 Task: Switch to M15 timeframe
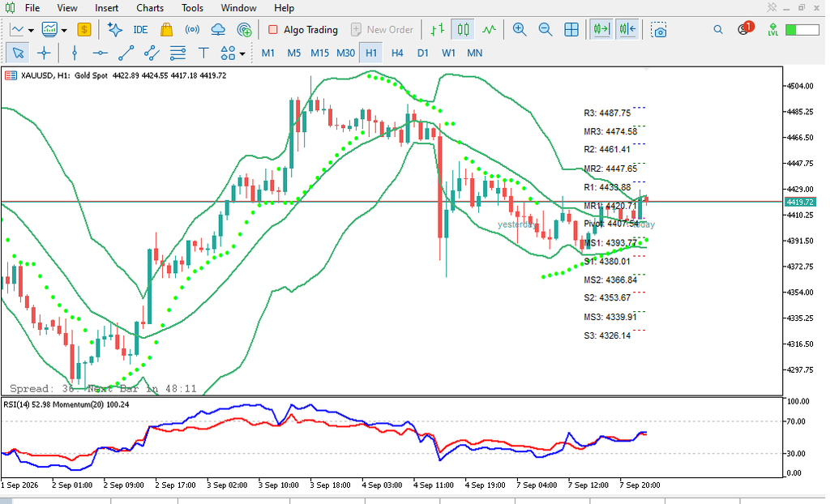click(319, 53)
